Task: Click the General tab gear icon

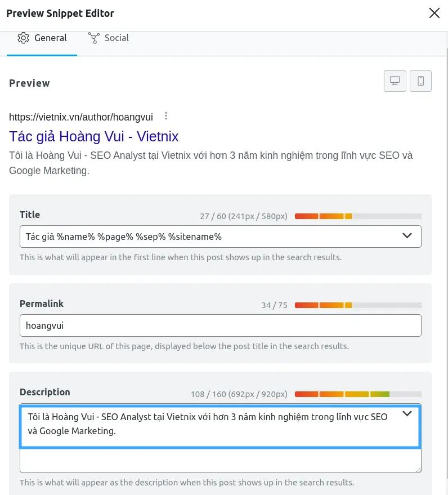Action: coord(23,38)
